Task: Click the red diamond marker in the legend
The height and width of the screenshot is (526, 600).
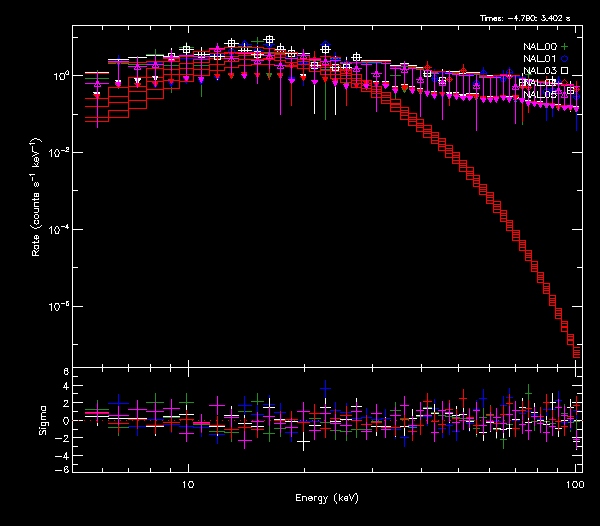Action: tap(564, 83)
